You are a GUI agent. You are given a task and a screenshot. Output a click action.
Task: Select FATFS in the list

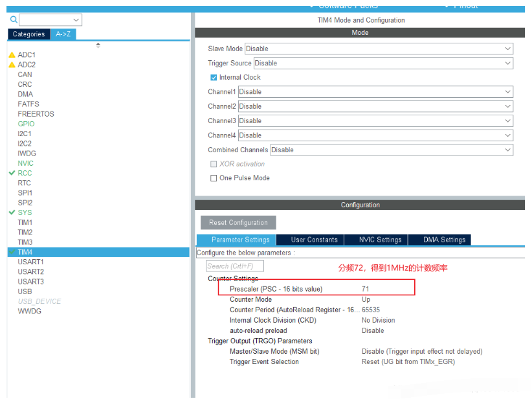click(28, 104)
